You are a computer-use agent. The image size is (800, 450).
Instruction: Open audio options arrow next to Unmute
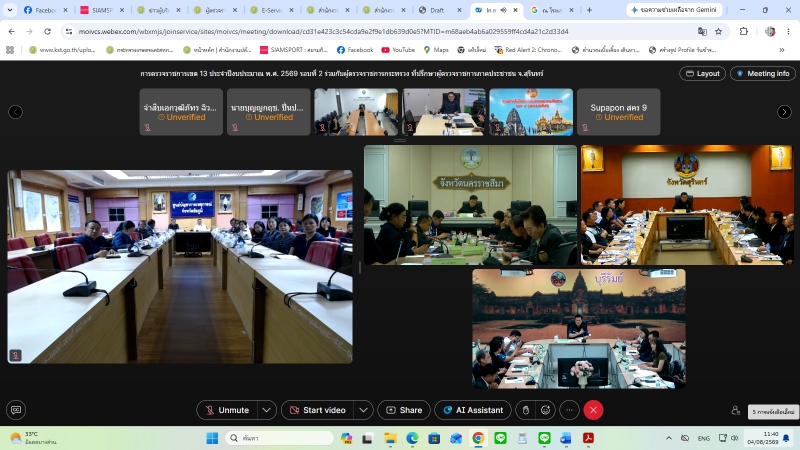tap(266, 410)
